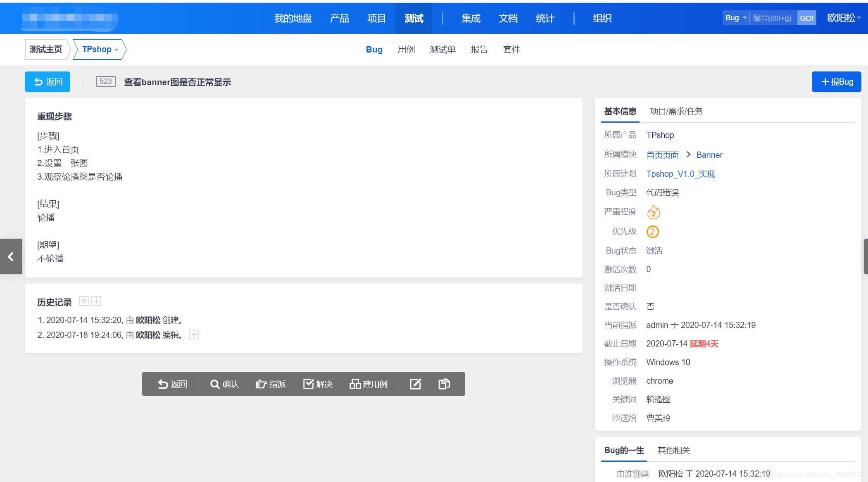The height and width of the screenshot is (482, 868).
Task: Click the 延期4天 overdue label
Action: coord(704,344)
